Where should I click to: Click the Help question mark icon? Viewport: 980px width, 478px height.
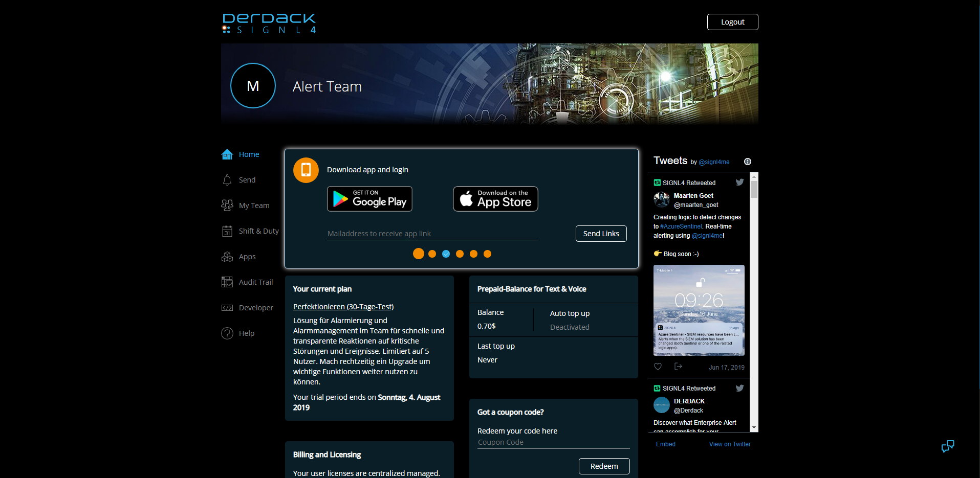pyautogui.click(x=227, y=333)
